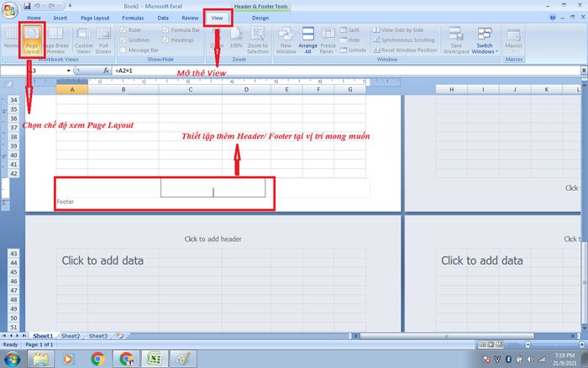Open the Formulas tab
The width and height of the screenshot is (588, 368).
(133, 18)
